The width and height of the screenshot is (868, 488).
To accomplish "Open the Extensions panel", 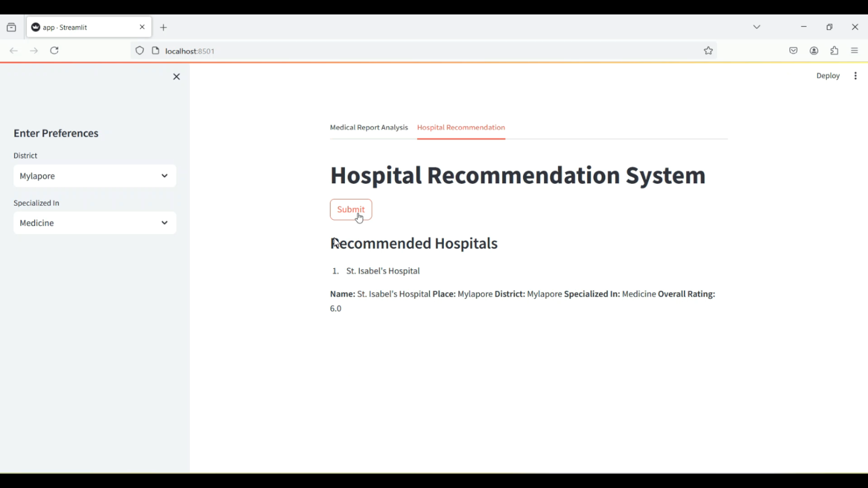I will [x=834, y=51].
